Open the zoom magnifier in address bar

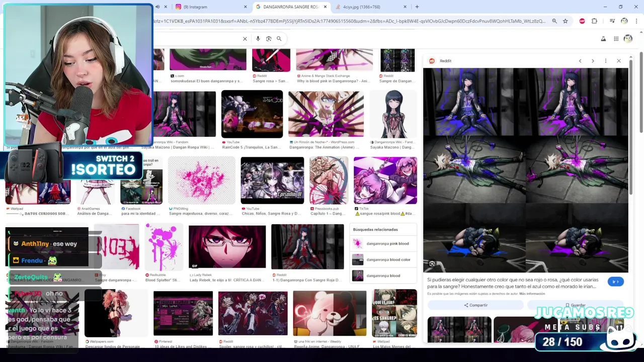coord(554,21)
